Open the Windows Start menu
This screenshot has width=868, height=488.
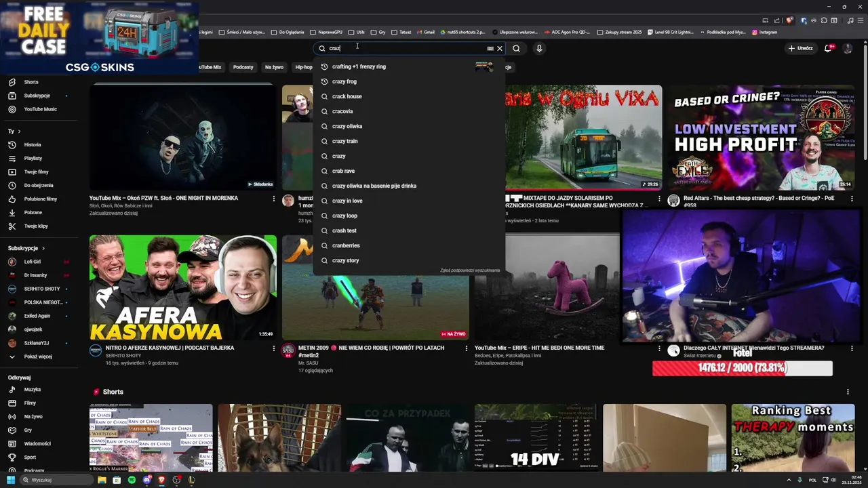click(x=11, y=480)
